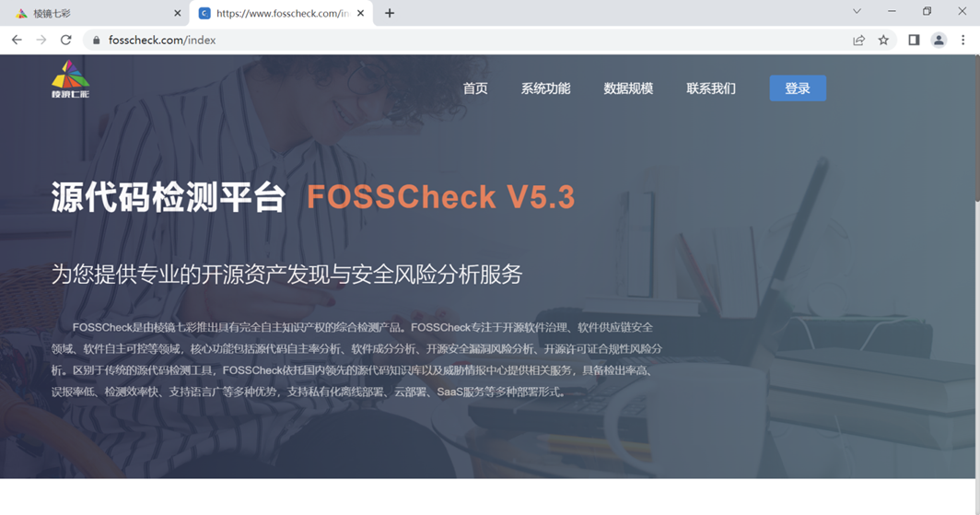Click the browser forward arrow
The width and height of the screenshot is (980, 515).
[41, 40]
